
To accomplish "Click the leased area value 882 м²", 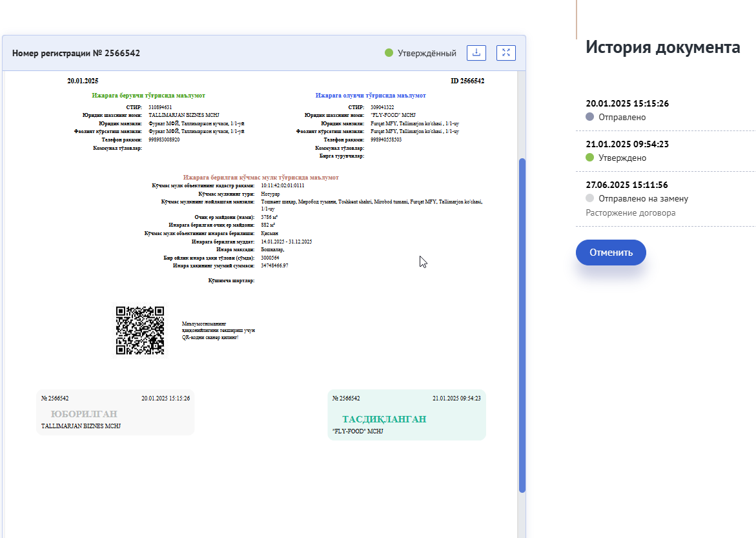I will click(268, 225).
